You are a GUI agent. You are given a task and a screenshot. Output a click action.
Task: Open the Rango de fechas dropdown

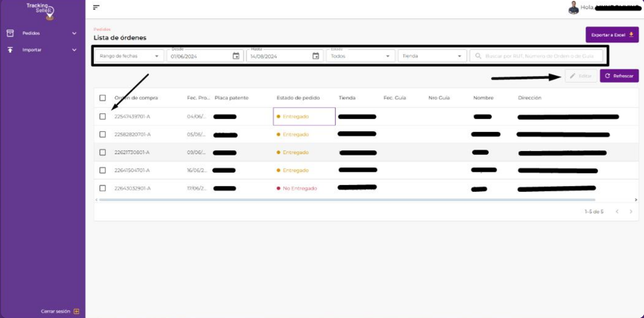pyautogui.click(x=129, y=56)
